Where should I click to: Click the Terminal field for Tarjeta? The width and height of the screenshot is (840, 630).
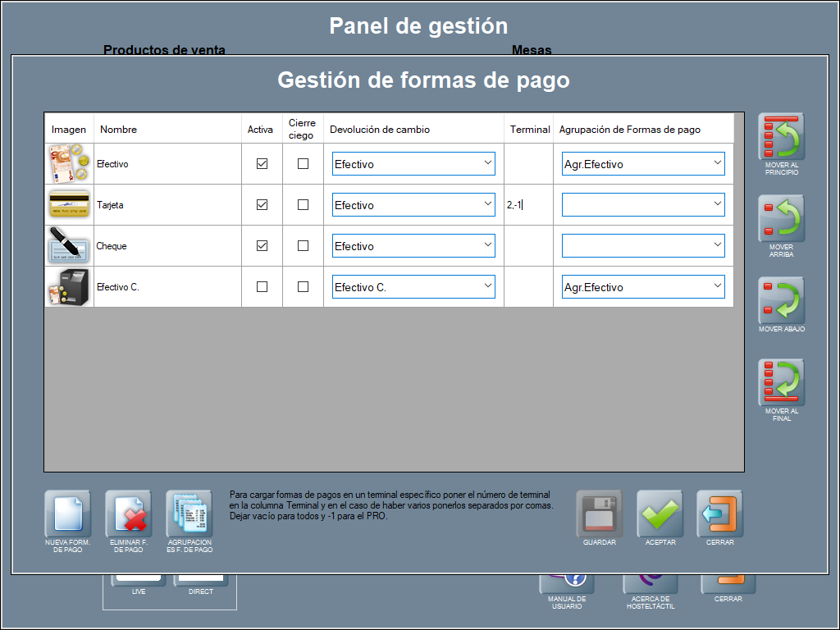point(528,205)
